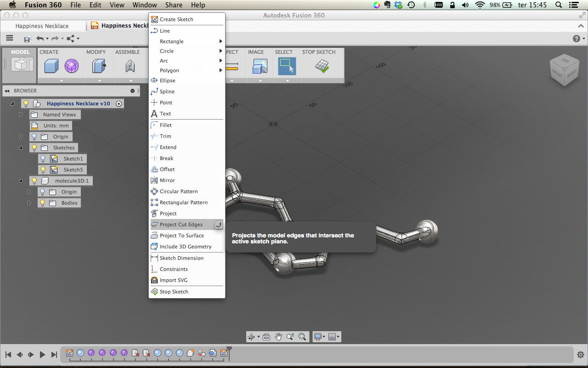The width and height of the screenshot is (588, 368).
Task: Open the CREATE panel dropdown arrow
Action: [61, 80]
